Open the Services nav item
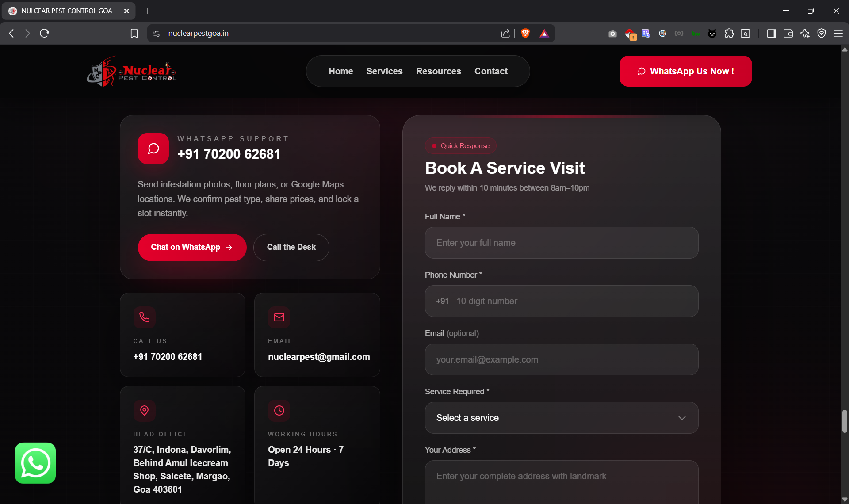The image size is (849, 504). point(384,71)
